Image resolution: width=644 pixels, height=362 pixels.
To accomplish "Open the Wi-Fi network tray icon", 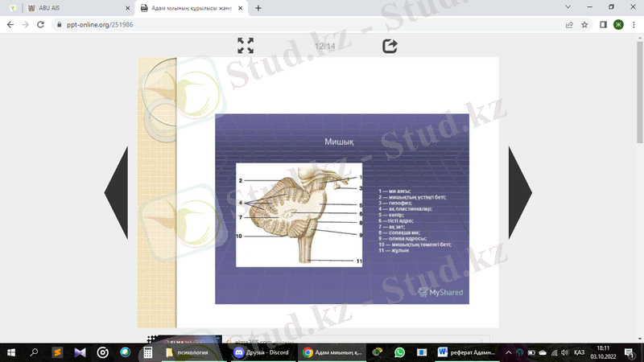I will pos(555,352).
